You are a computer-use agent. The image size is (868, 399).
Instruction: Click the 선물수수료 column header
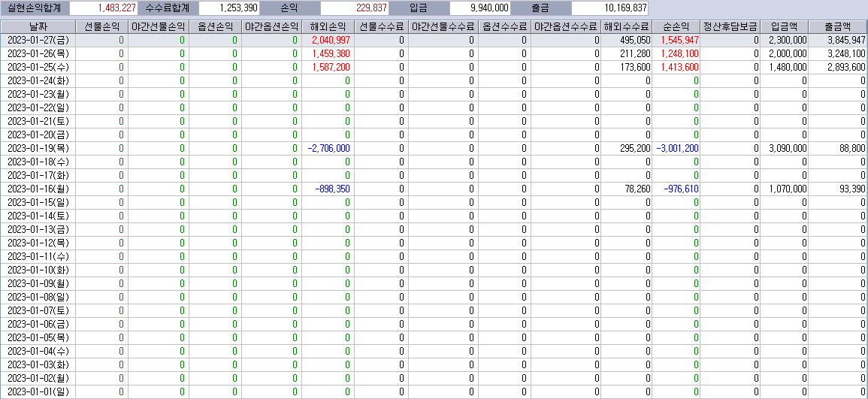[x=382, y=26]
